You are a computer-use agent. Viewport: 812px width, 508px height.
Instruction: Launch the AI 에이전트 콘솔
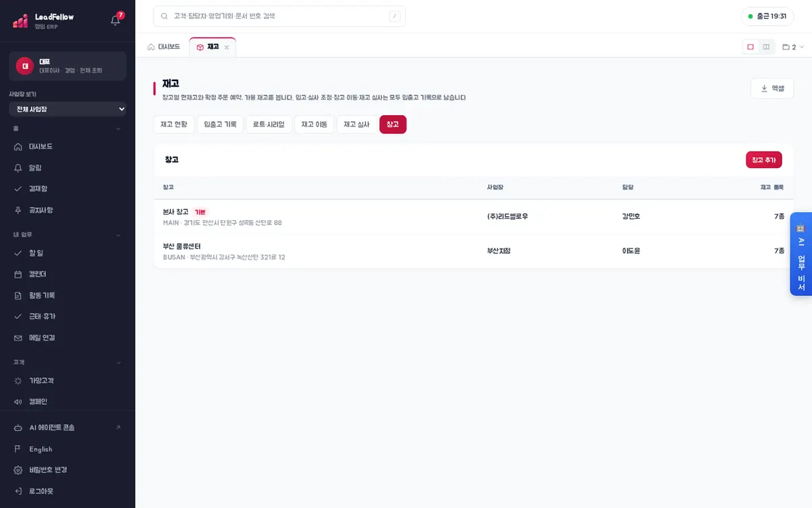(68, 427)
